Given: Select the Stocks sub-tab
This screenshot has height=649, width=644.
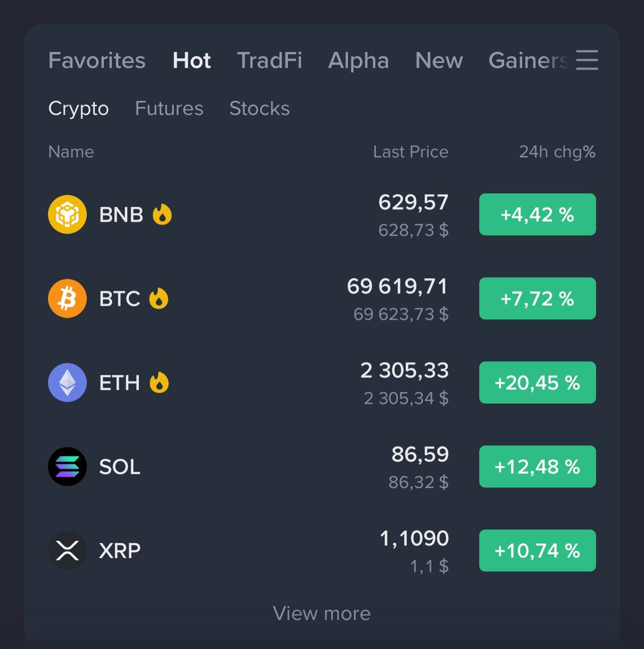Looking at the screenshot, I should click(x=259, y=108).
